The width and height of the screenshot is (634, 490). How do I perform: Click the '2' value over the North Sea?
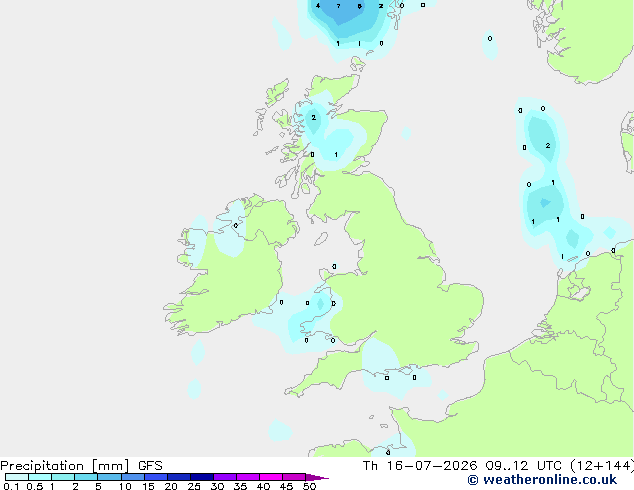[547, 146]
